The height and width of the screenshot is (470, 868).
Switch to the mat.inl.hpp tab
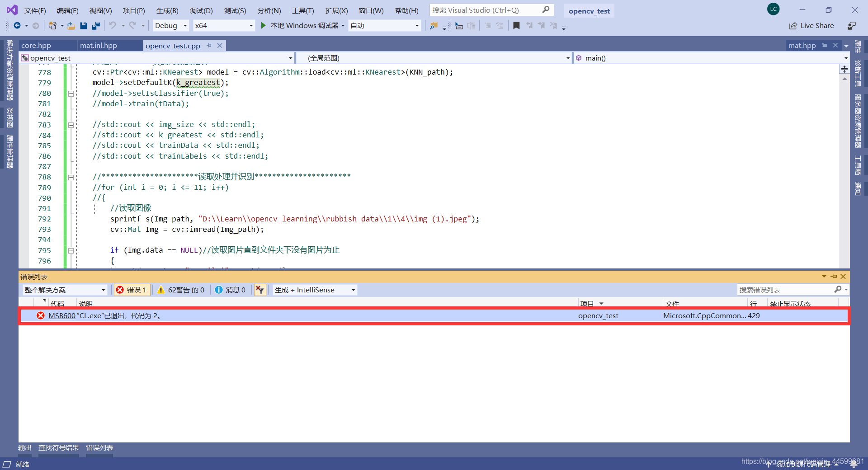98,45
